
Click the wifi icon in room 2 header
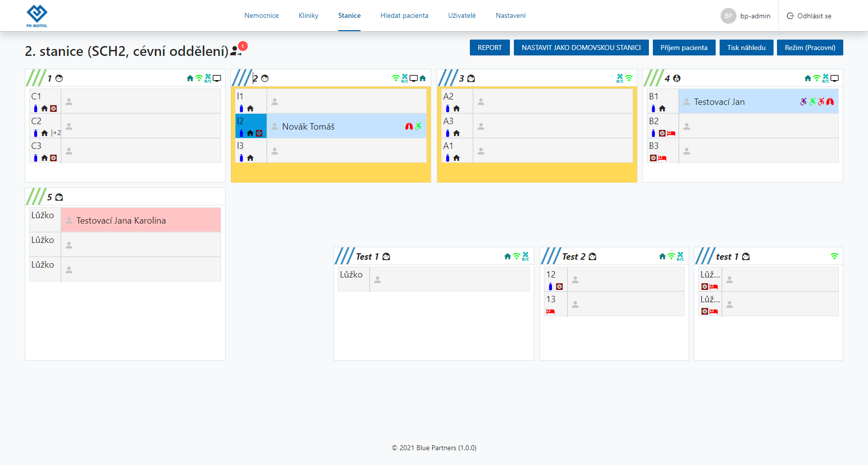click(396, 78)
